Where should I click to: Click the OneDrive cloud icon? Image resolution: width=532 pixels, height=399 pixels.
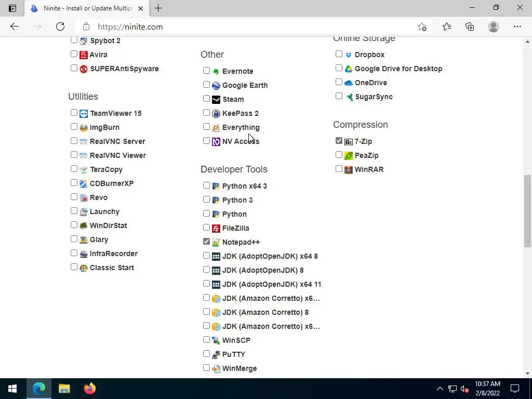349,83
